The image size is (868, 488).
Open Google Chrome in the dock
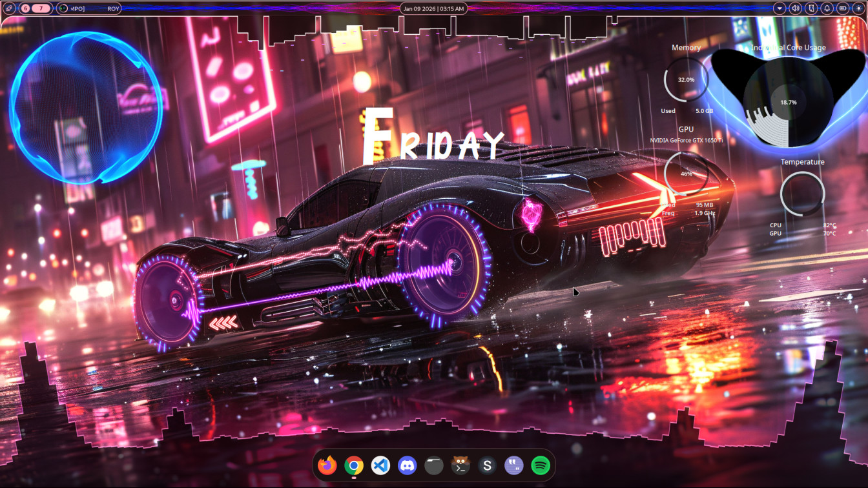coord(354,465)
